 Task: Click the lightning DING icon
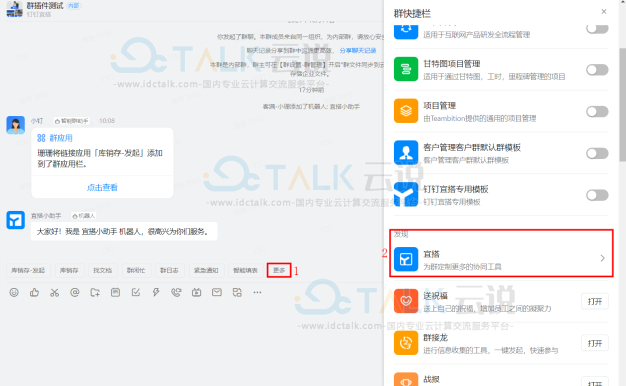tap(156, 293)
